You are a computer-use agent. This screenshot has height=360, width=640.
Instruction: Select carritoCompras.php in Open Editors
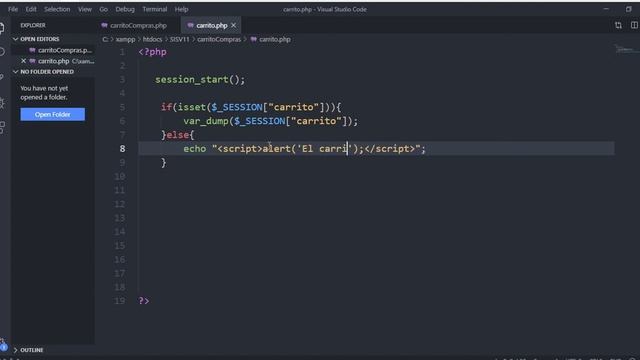point(65,50)
